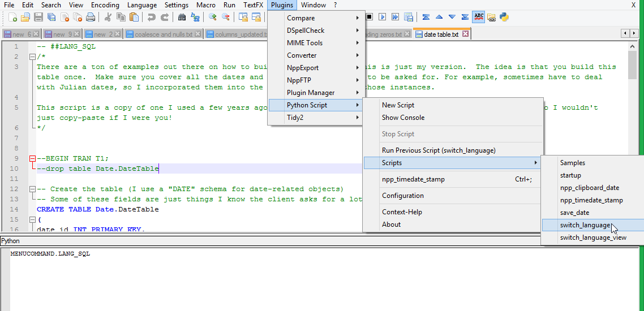Open Context-Help entry
Viewport: 644px width, 311px height.
453,211
